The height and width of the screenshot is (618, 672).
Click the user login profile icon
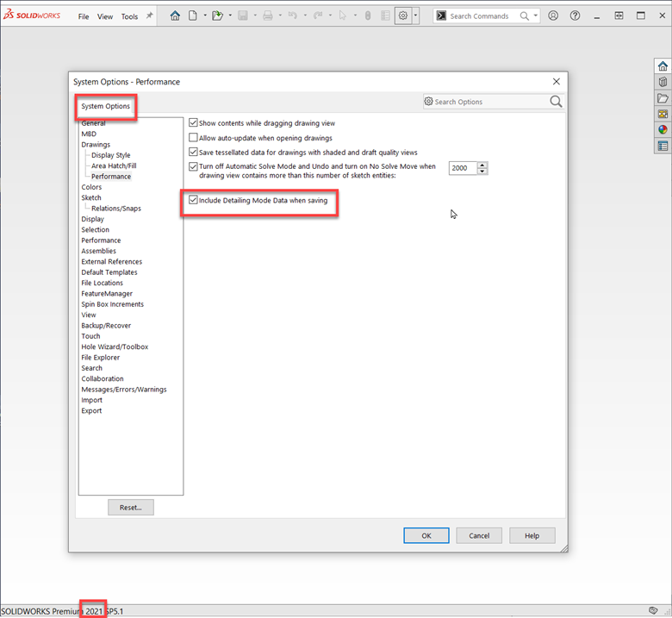(553, 16)
